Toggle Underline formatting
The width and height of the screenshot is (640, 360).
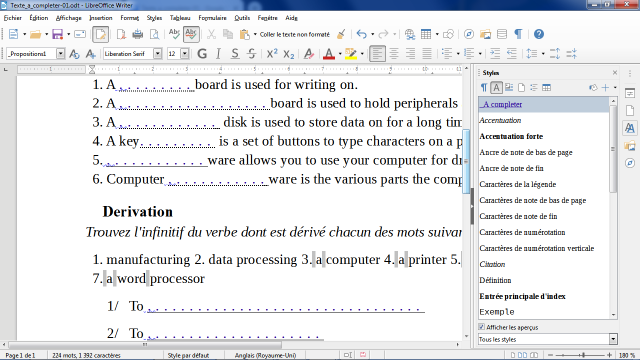[235, 54]
